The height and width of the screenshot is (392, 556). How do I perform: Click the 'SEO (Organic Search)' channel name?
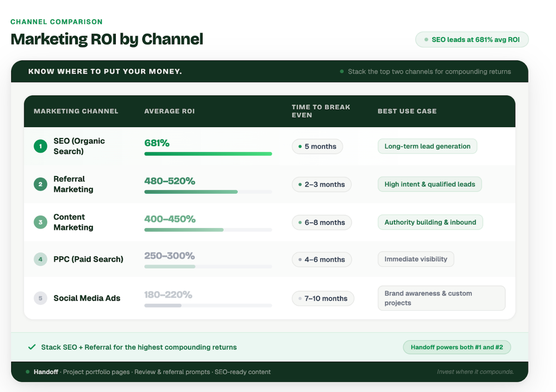tap(79, 146)
